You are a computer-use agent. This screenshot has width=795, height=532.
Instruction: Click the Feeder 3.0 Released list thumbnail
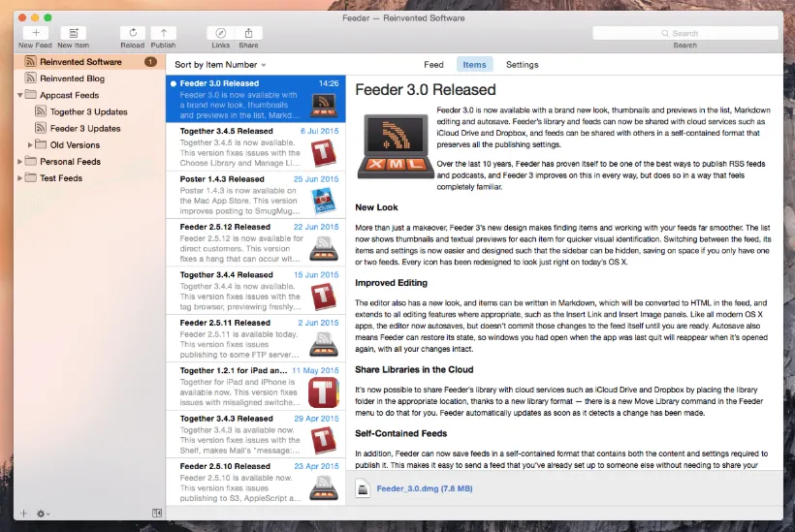pyautogui.click(x=324, y=105)
